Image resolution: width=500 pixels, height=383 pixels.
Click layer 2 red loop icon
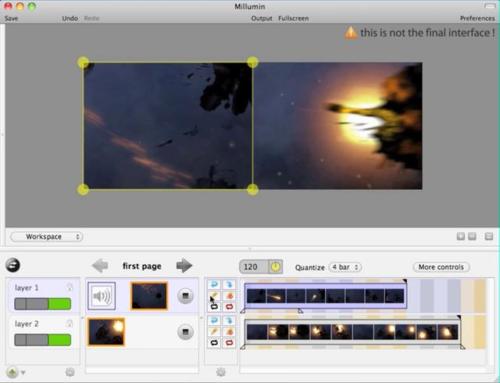pyautogui.click(x=229, y=343)
